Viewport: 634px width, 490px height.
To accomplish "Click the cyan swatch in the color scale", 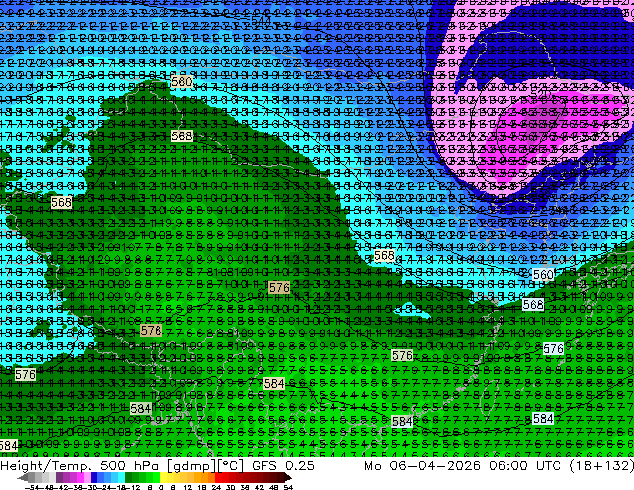I will (122, 477).
